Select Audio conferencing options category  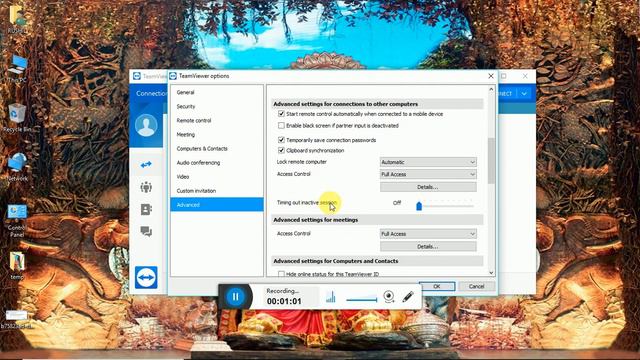(217, 163)
